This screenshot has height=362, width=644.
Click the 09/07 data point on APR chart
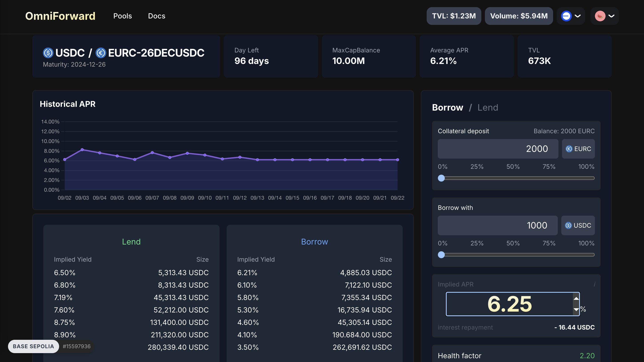(x=152, y=152)
